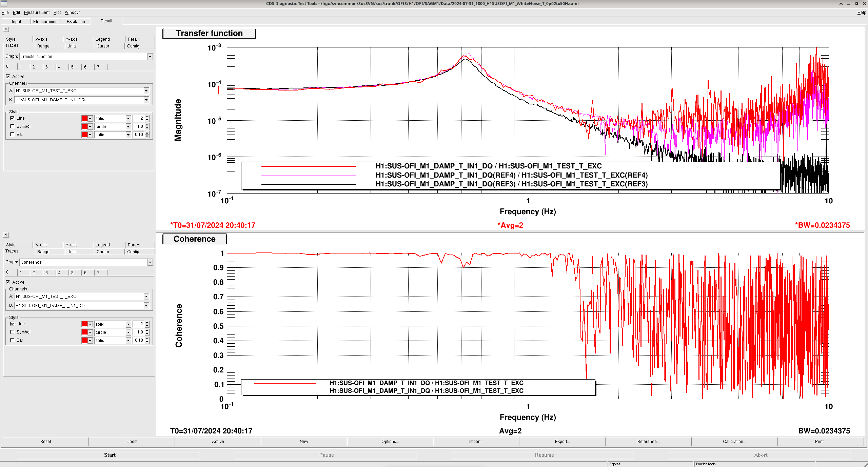868x467 pixels.
Task: Switch to the Measurement tab
Action: click(46, 22)
